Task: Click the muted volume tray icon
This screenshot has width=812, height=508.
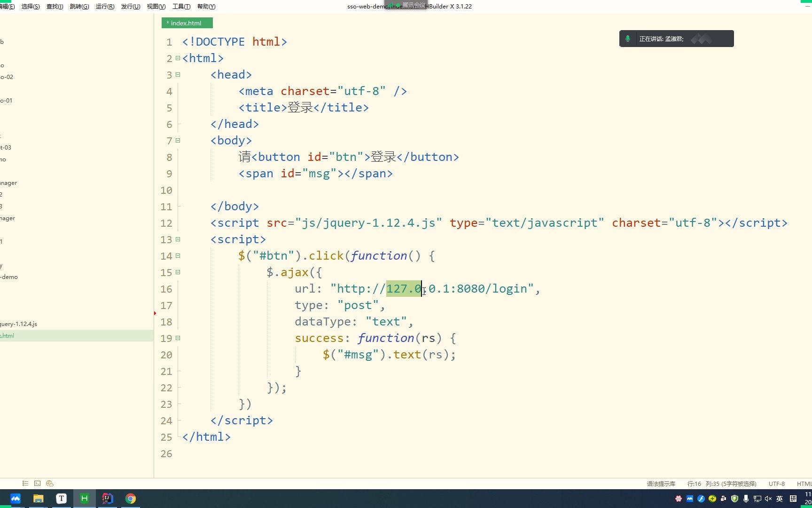Action: coord(768,499)
